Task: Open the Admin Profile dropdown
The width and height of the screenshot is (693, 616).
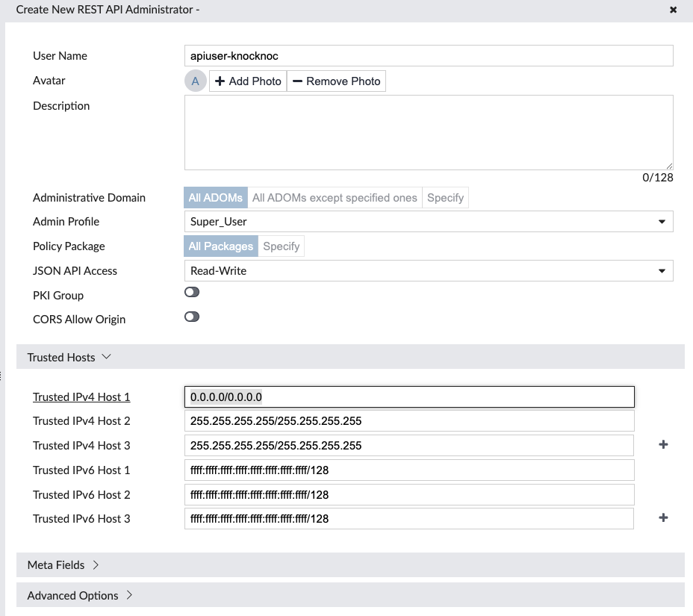Action: point(428,222)
